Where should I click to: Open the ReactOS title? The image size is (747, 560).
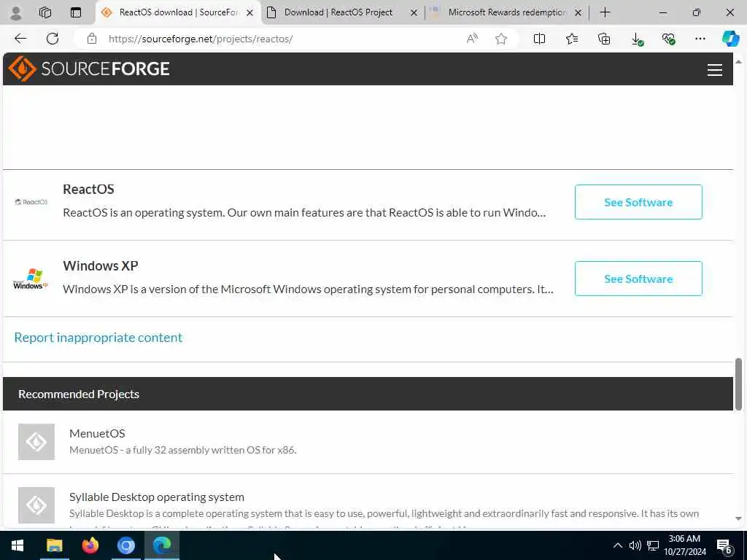[88, 189]
